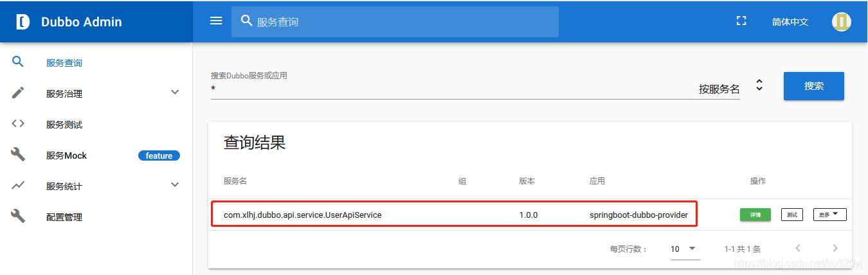Viewport: 868px width, 275px height.
Task: Click the feature badge beside 服务Mock
Action: (x=159, y=155)
